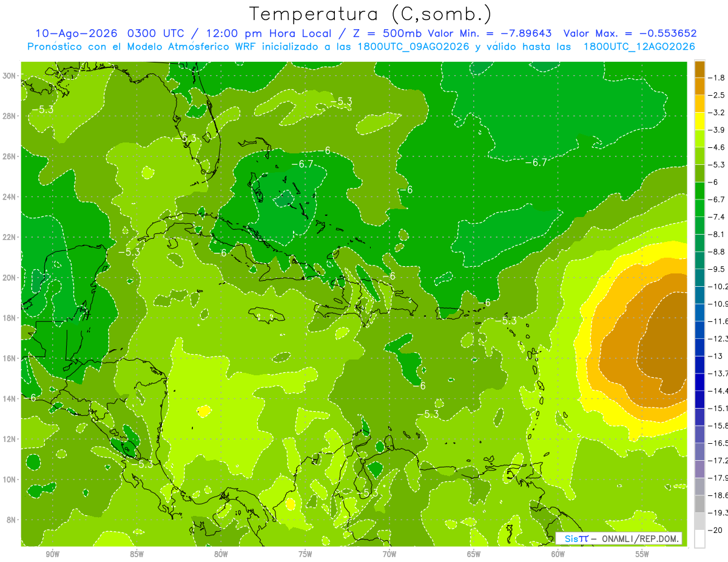Click the "-14.4" color scale value
Screen dimensions: 728x562
tap(719, 391)
